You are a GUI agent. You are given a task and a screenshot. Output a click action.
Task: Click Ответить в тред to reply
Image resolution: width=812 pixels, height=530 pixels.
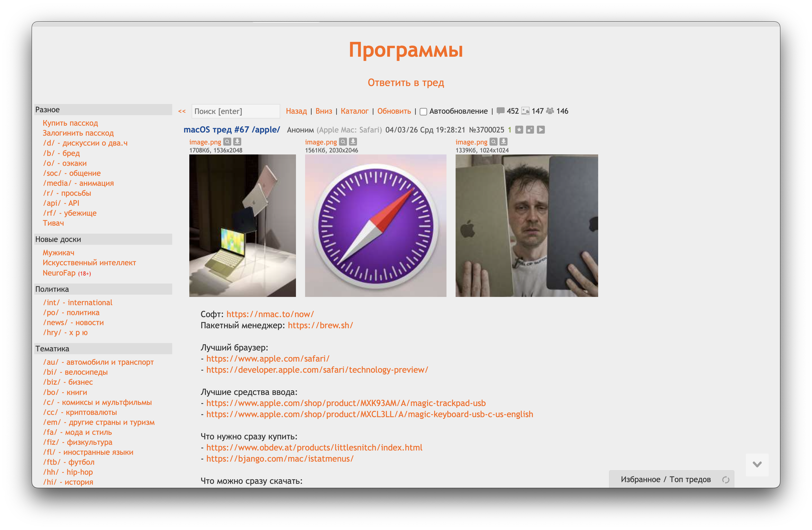point(406,83)
